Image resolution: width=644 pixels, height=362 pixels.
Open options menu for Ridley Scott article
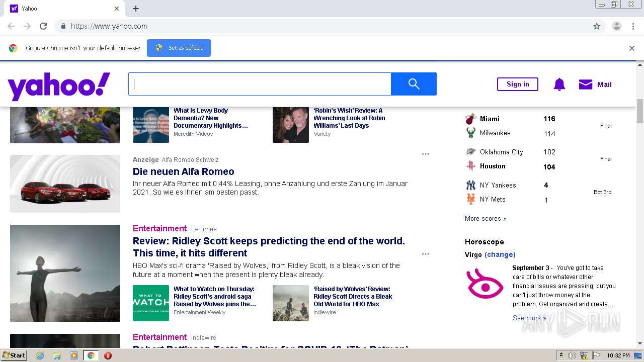point(426,254)
